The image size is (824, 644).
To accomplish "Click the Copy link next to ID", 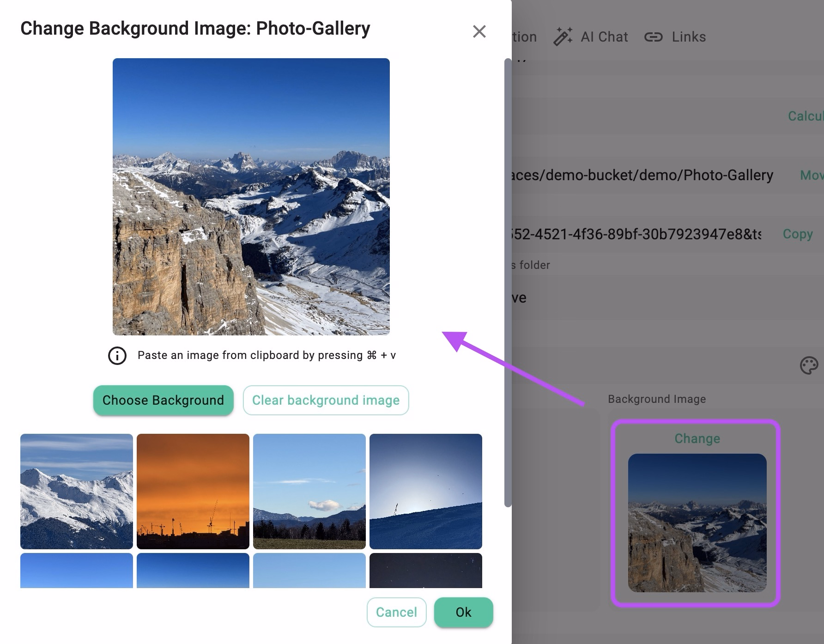I will (798, 234).
